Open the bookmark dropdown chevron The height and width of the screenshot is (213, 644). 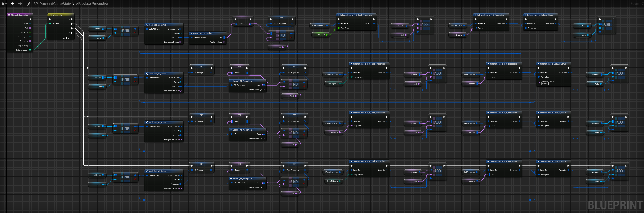pyautogui.click(x=6, y=4)
